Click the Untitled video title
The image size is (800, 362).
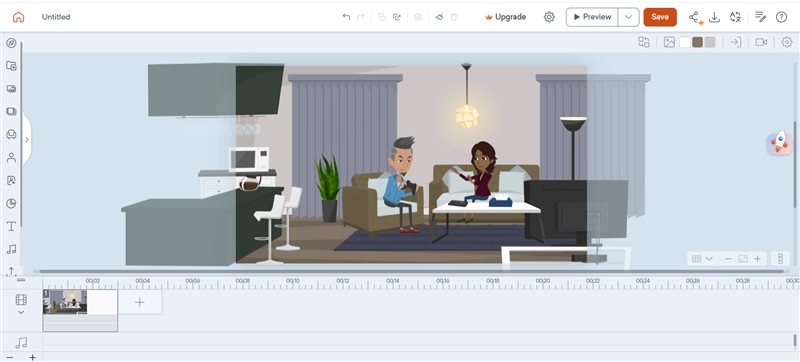(56, 17)
